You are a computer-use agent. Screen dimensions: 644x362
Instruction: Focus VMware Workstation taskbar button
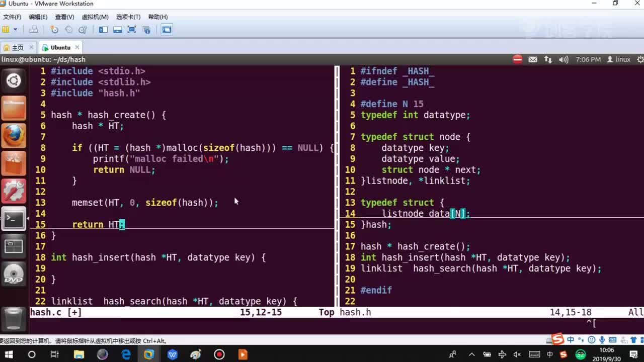pos(149,354)
